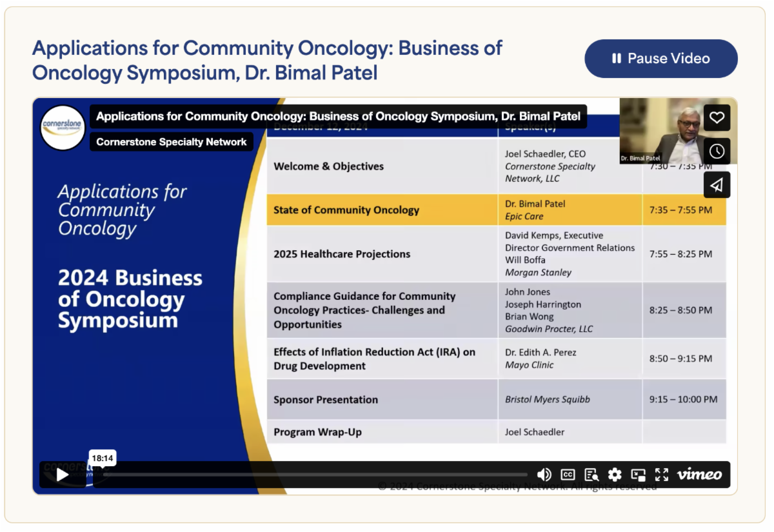Click the Cornerstone logo avatar in the player
The image size is (774, 532).
(63, 128)
